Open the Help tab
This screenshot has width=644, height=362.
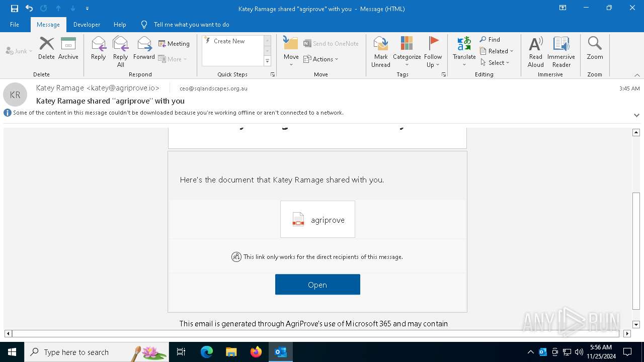120,25
